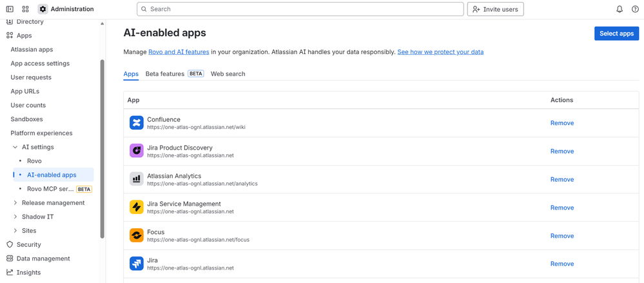Switch to the Web search tab
644x283 pixels.
pyautogui.click(x=228, y=74)
